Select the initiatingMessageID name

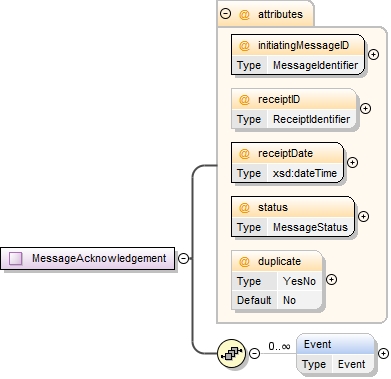pos(303,45)
